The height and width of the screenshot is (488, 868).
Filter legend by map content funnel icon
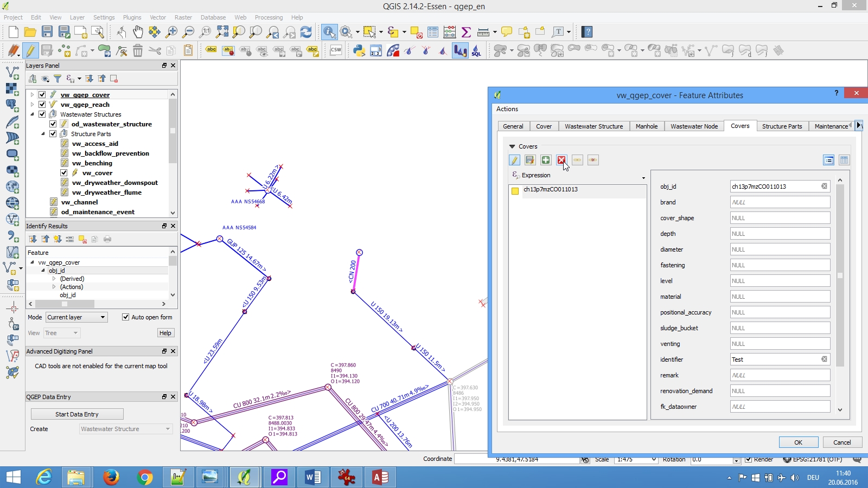[x=58, y=79]
